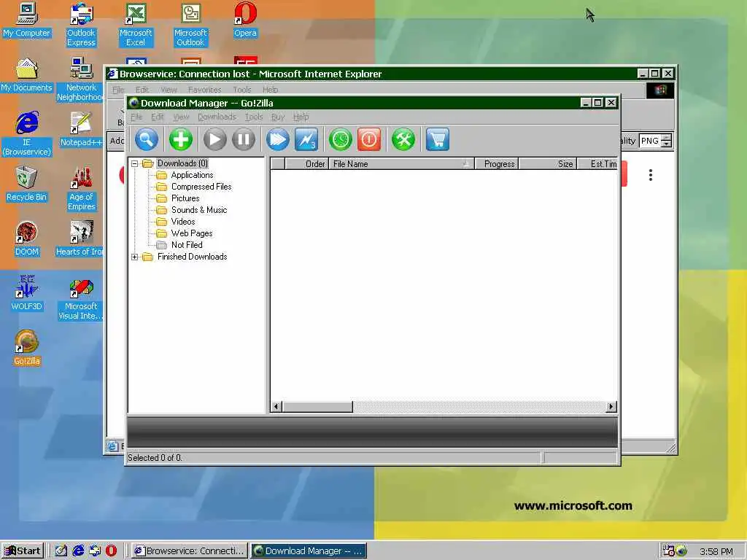Image resolution: width=747 pixels, height=560 pixels.
Task: Open the Recycle Bin desktop icon
Action: tap(27, 184)
